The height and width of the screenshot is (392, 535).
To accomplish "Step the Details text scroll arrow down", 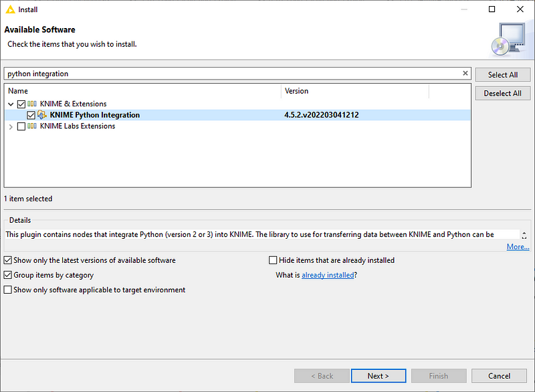I will (524, 237).
